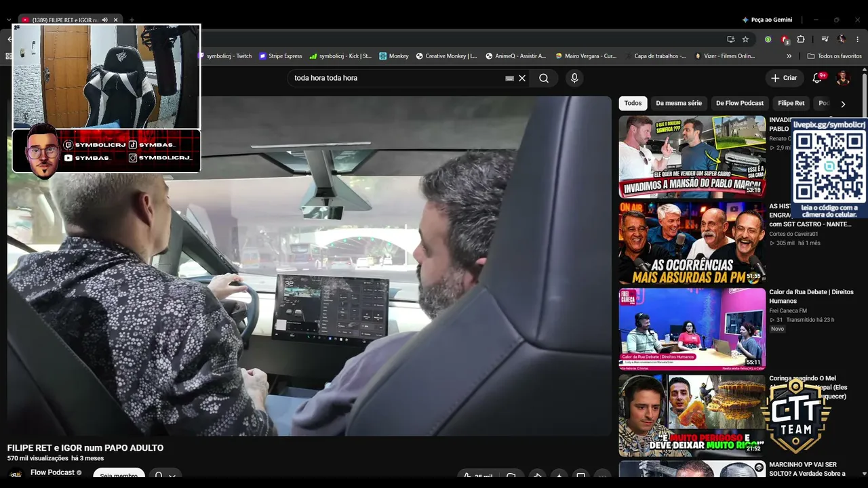Click Peça ao Gemini button
Image resolution: width=868 pixels, height=488 pixels.
[767, 20]
